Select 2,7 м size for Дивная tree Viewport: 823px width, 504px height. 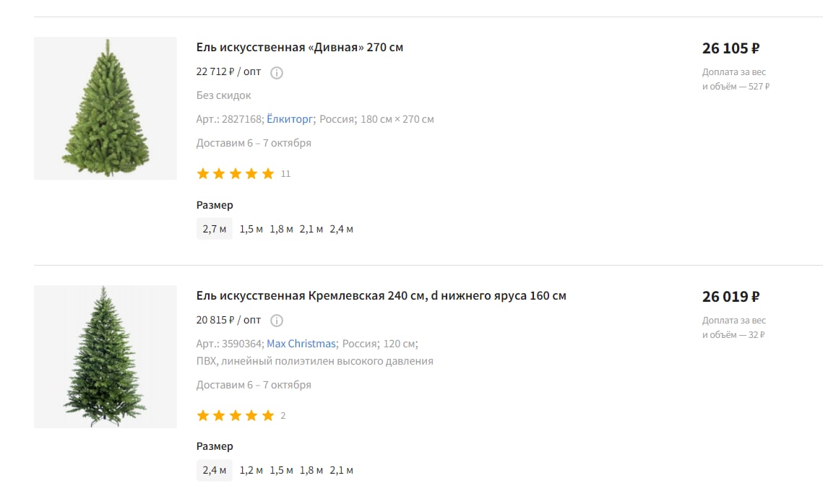[215, 229]
